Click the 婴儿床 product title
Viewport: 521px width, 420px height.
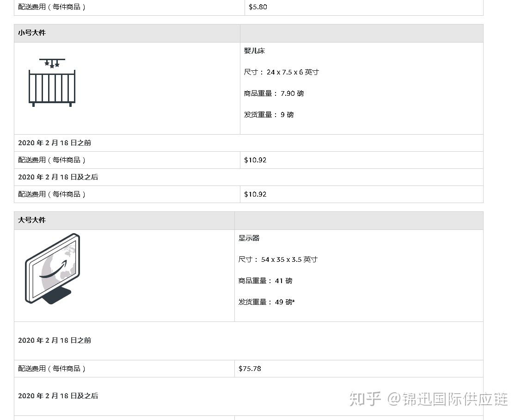[x=254, y=51]
